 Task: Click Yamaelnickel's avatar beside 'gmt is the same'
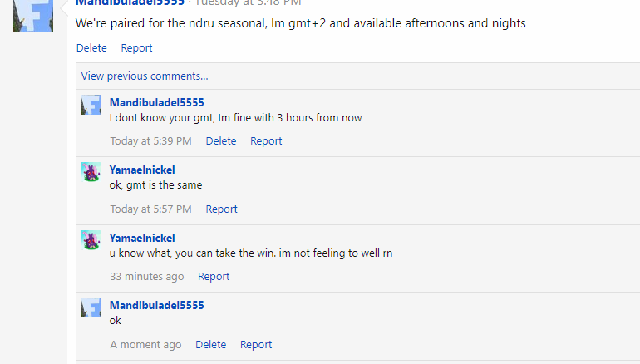click(91, 172)
